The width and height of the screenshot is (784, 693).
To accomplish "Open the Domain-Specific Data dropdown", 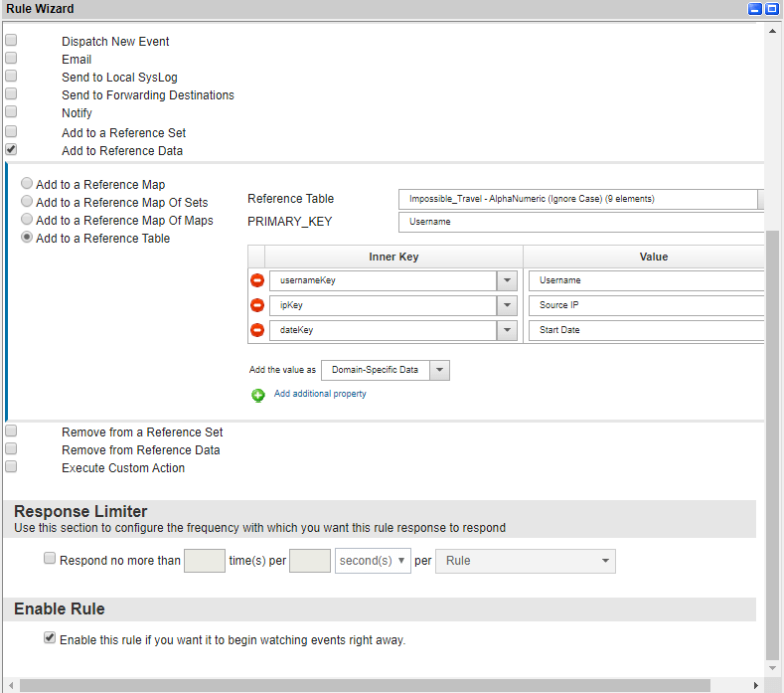I will pyautogui.click(x=440, y=370).
